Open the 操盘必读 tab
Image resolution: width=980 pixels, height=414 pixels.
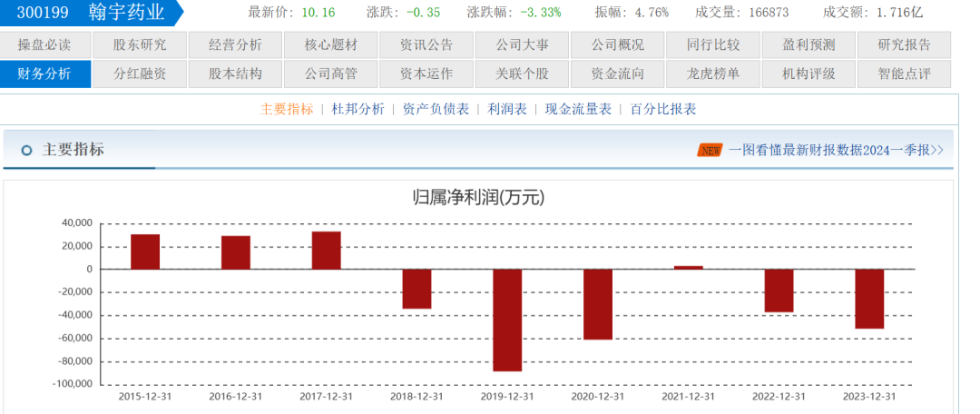44,45
